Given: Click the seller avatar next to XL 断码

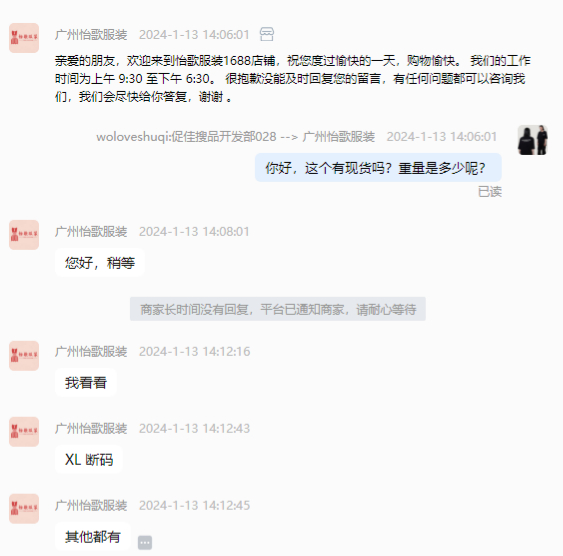Looking at the screenshot, I should point(24,432).
